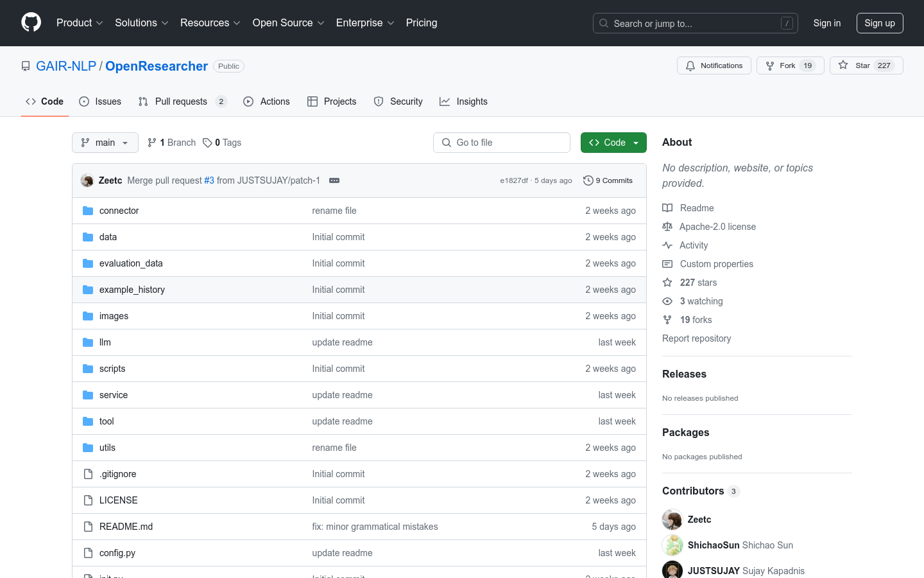
Task: View the 9 Commits history
Action: 608,180
